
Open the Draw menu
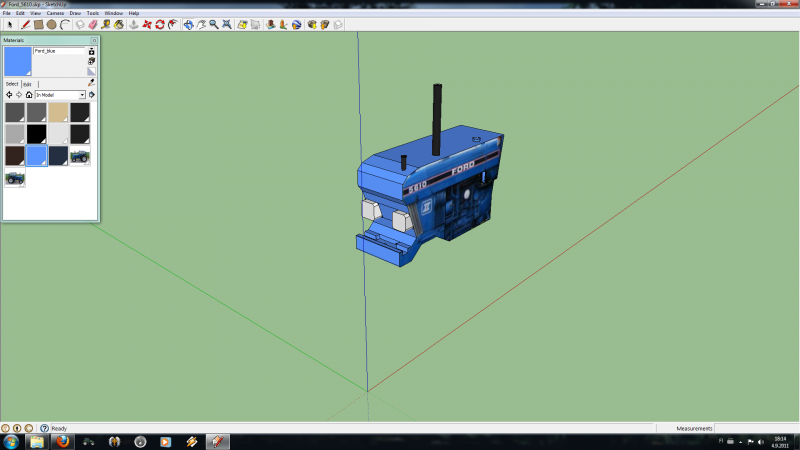75,13
